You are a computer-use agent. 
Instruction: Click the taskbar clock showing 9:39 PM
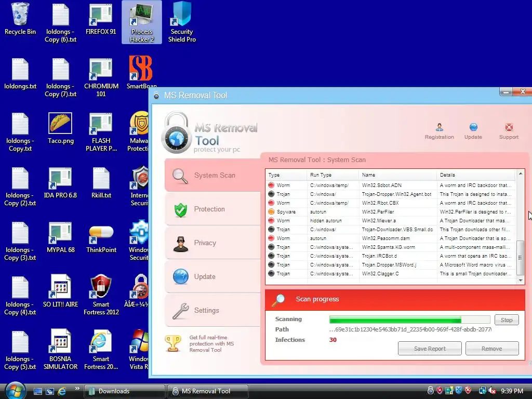pyautogui.click(x=512, y=391)
